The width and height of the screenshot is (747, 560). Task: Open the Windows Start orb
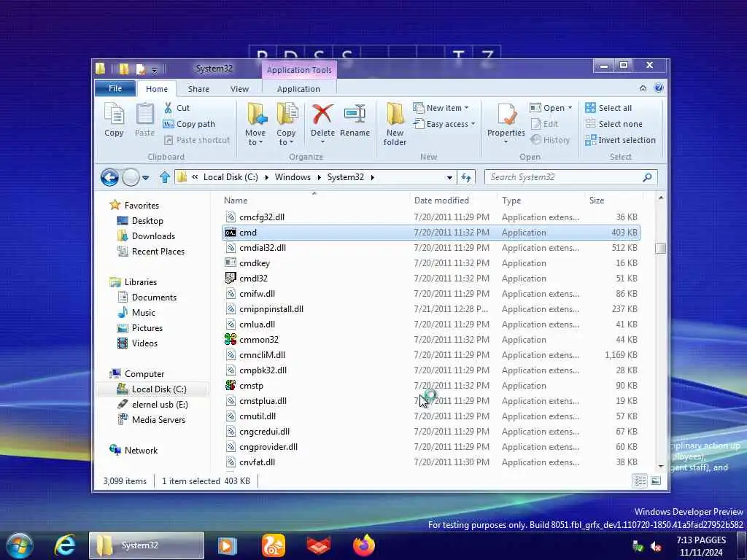tap(19, 545)
